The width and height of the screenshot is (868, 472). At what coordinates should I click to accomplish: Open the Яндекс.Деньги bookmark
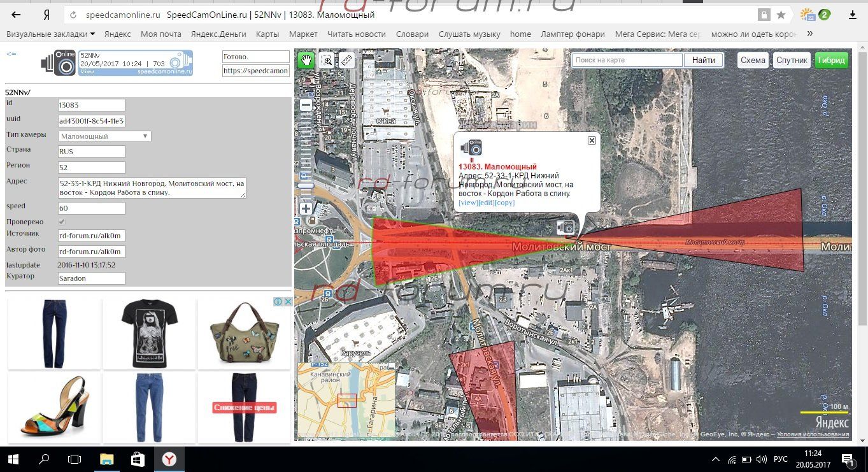click(x=218, y=34)
